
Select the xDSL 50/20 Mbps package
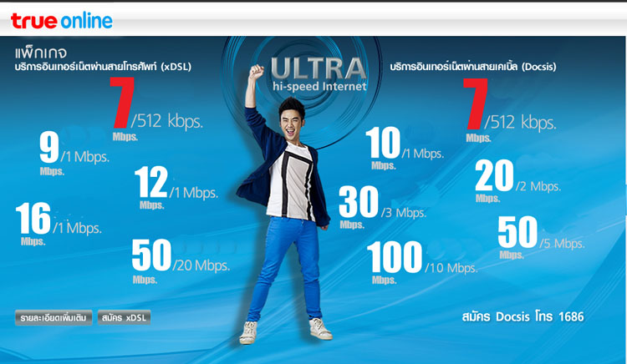tap(181, 261)
